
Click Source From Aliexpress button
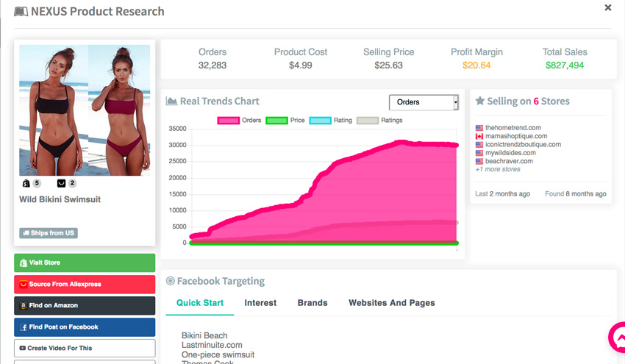85,284
